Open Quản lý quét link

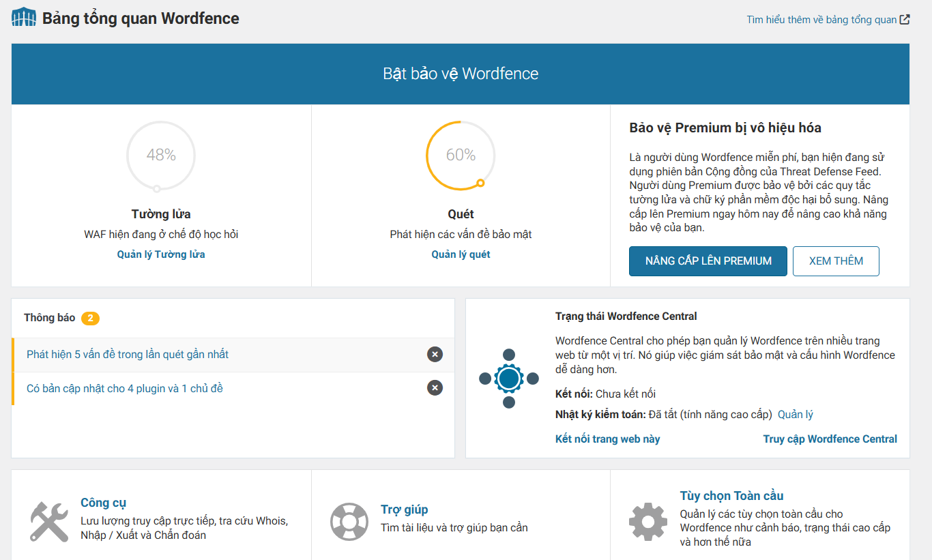(461, 254)
